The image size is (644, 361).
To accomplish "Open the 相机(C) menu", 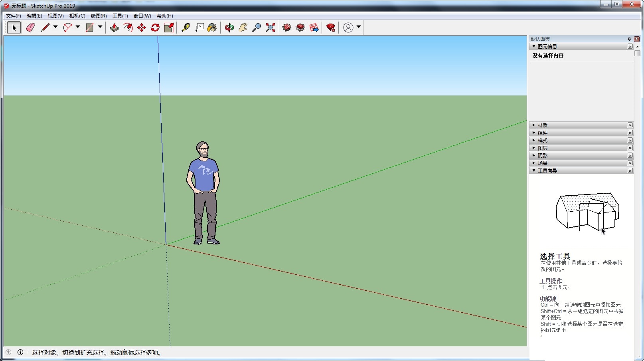I will tap(78, 16).
